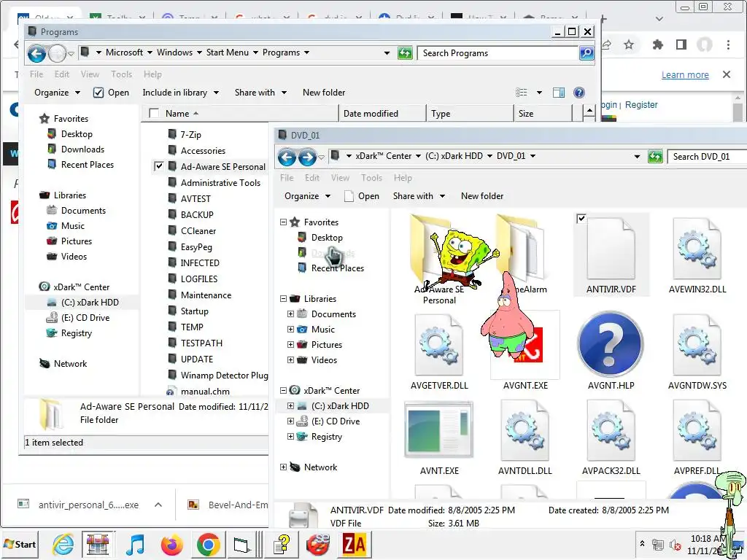Viewport: 747px width, 560px height.
Task: Open Include in library dropdown
Action: coord(181,93)
